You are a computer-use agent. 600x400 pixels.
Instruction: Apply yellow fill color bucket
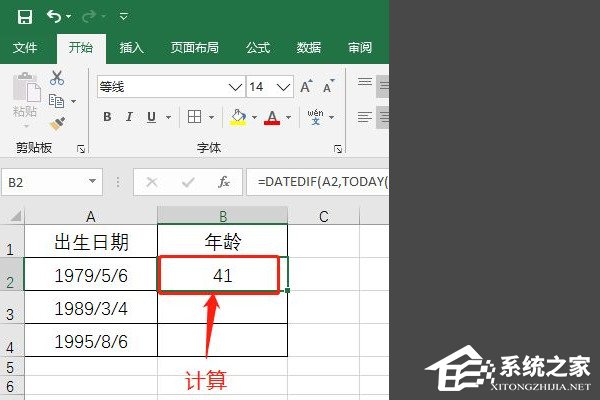[x=238, y=117]
